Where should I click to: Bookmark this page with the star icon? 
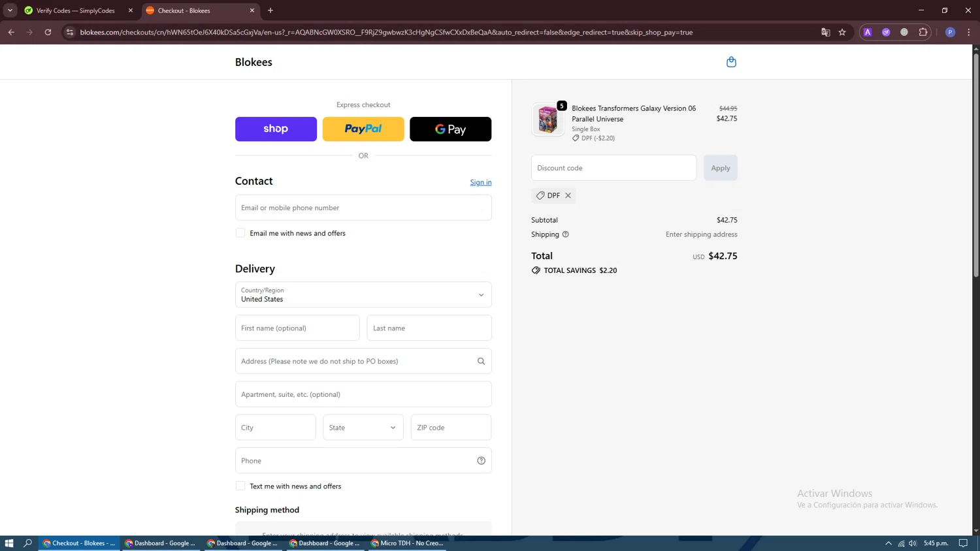pyautogui.click(x=842, y=32)
